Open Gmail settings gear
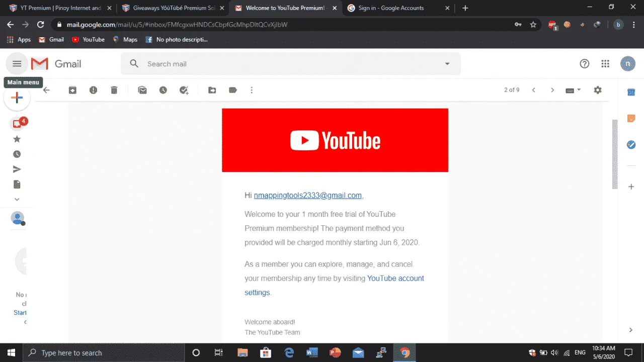 (x=598, y=90)
